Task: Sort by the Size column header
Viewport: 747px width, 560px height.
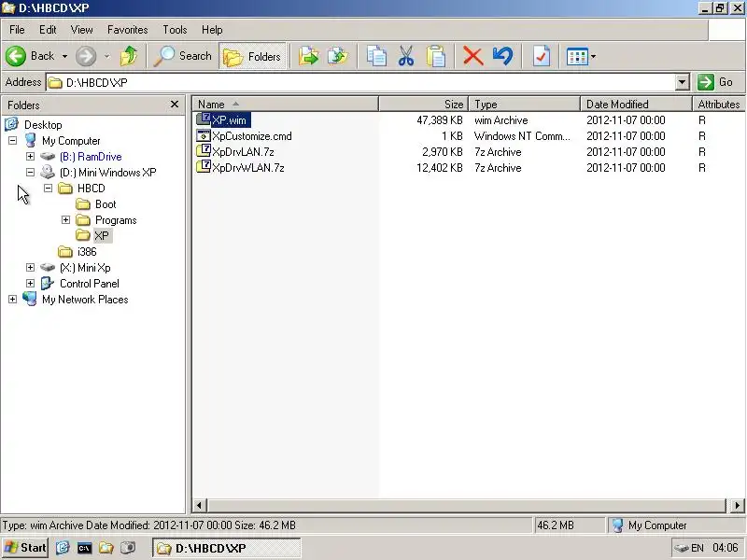Action: click(424, 104)
